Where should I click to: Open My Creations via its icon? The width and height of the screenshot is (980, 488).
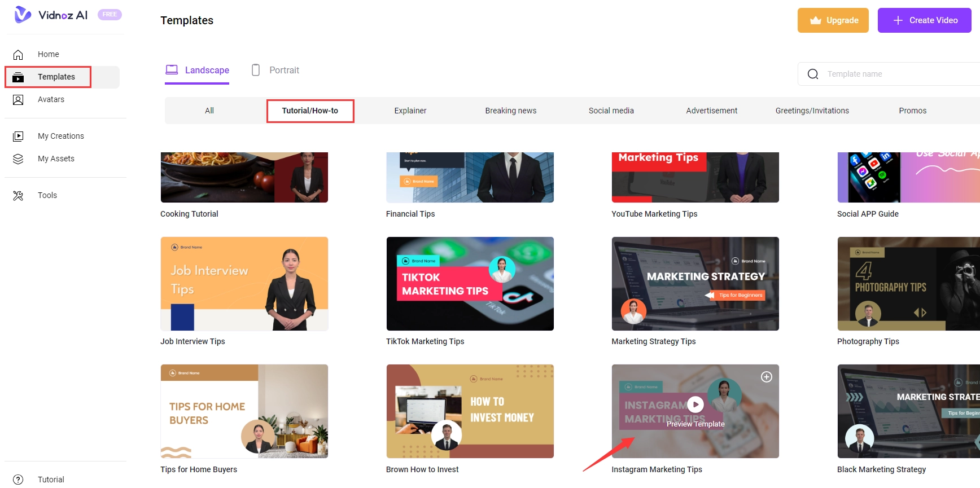click(x=18, y=137)
